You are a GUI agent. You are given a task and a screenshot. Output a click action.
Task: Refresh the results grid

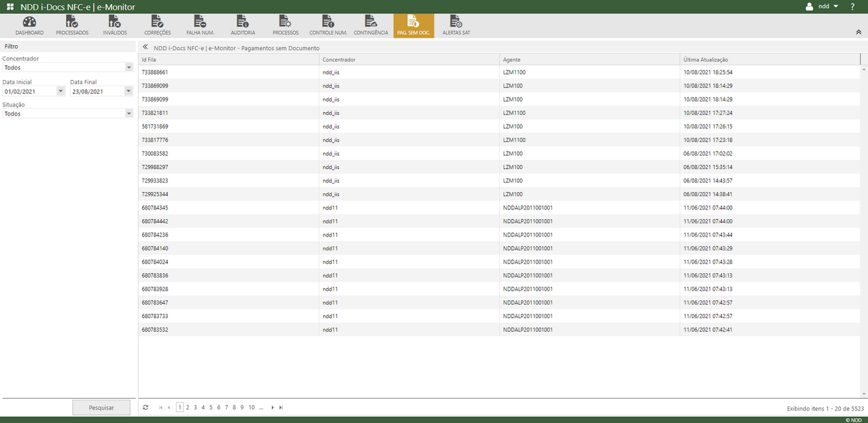(x=145, y=407)
